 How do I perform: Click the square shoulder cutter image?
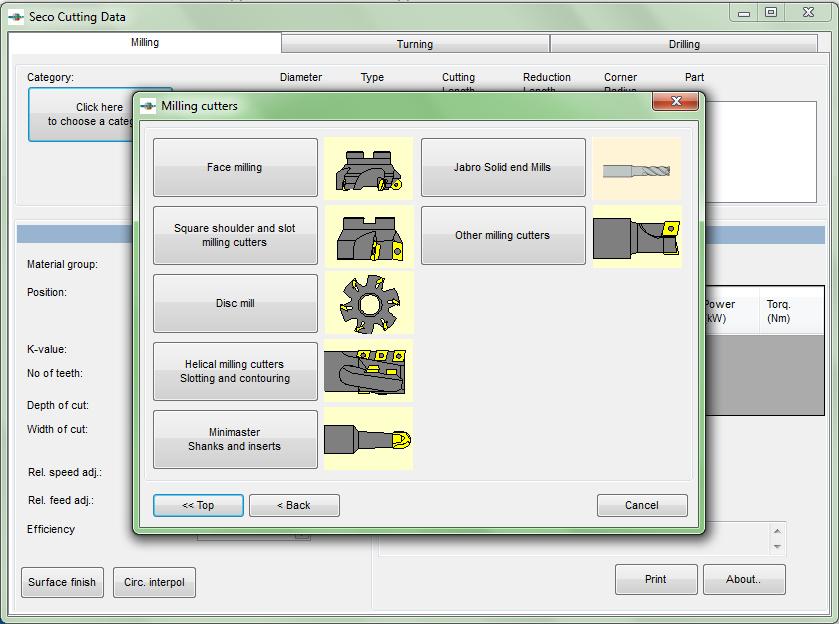point(369,236)
